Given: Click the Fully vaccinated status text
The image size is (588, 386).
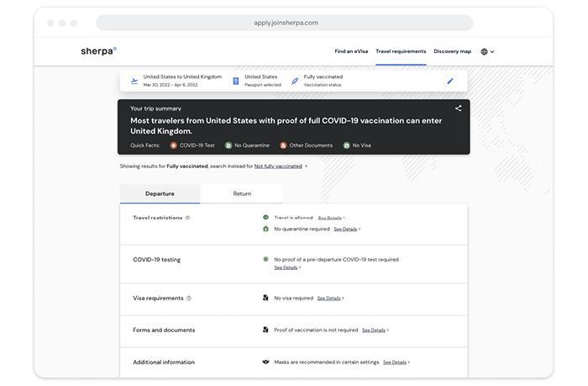Looking at the screenshot, I should point(323,77).
